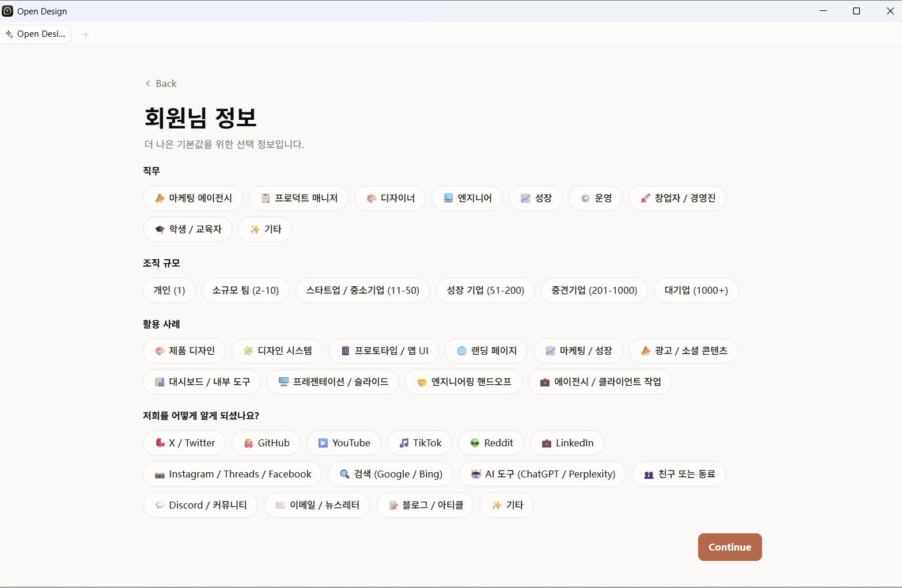
Task: Switch to the Open Desi... tab
Action: coord(36,34)
